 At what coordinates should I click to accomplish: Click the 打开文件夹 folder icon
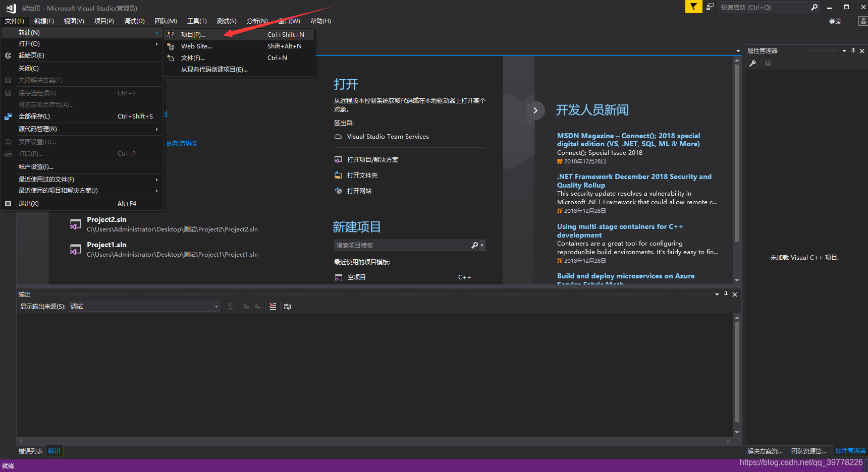(x=338, y=175)
